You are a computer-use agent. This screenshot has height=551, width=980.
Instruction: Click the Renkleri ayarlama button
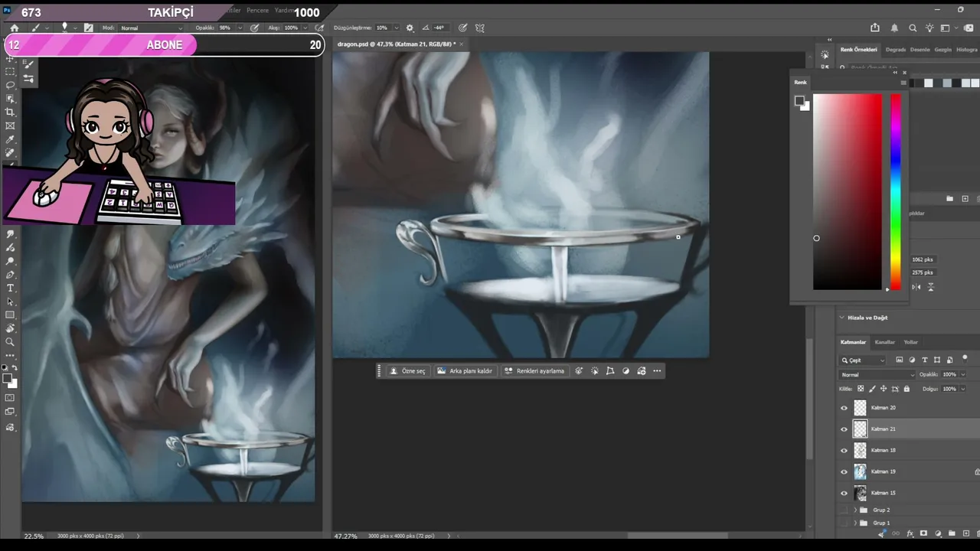click(x=534, y=371)
